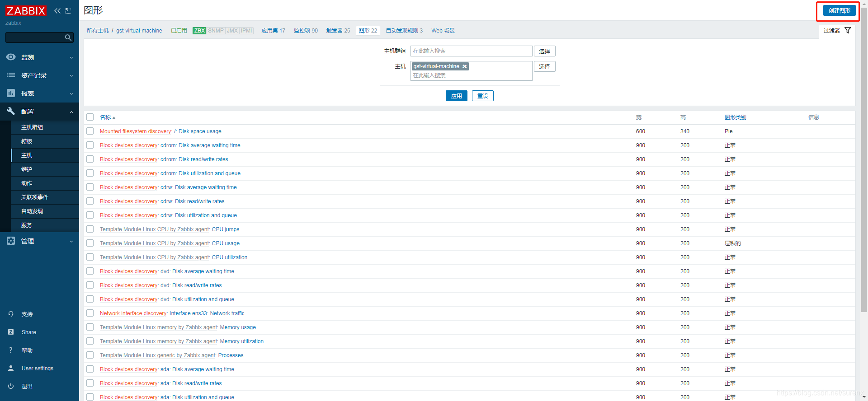Click the monitoring eye icon
The image size is (868, 401).
pos(11,57)
